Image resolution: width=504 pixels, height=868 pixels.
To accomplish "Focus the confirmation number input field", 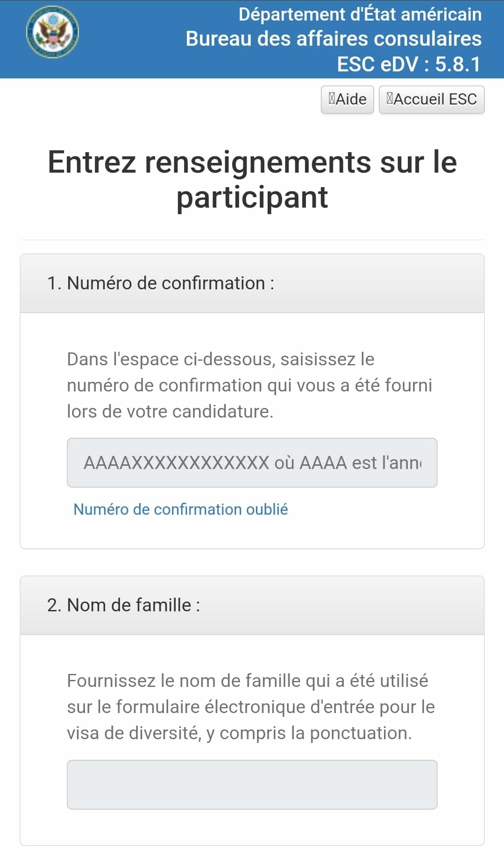I will click(252, 462).
